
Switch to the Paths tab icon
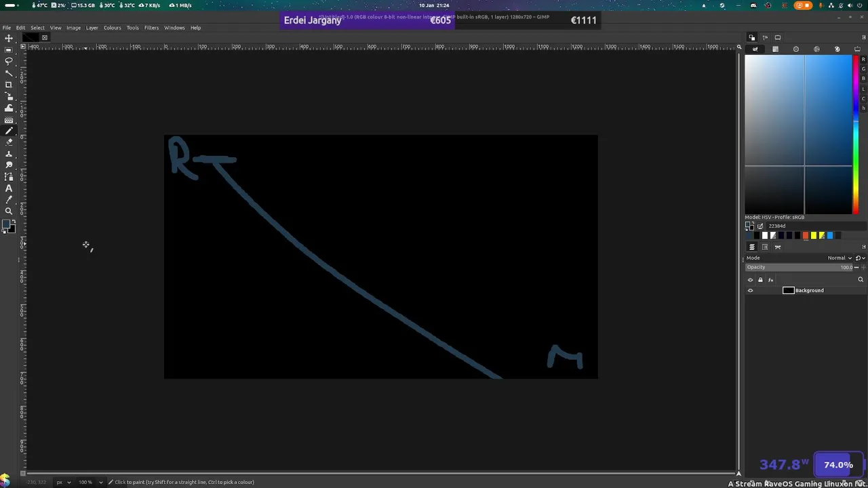coord(778,247)
